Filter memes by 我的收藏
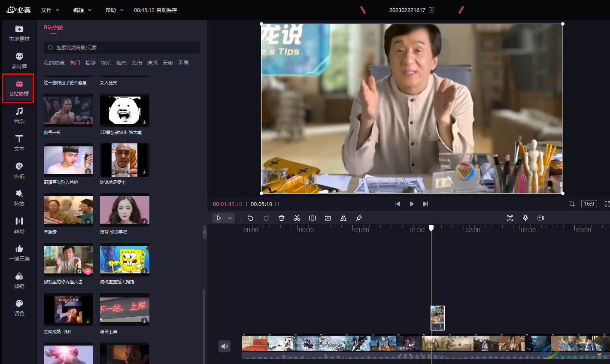610x364 pixels. tap(54, 63)
